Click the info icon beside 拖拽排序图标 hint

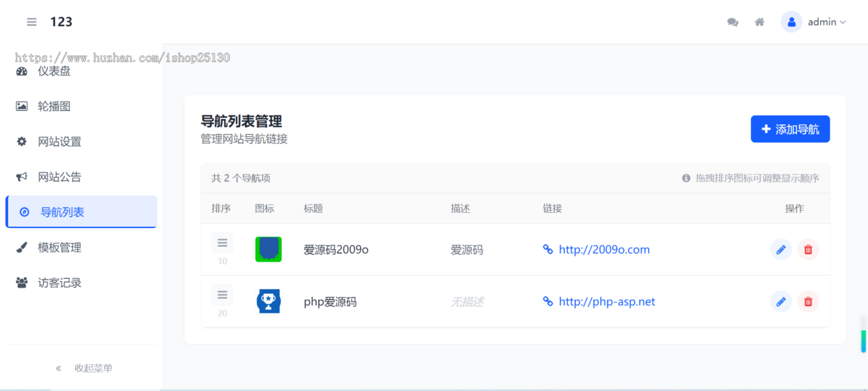[686, 178]
